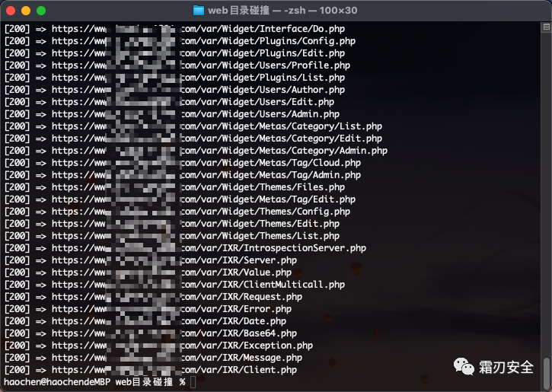The image size is (552, 392).
Task: Click the IXR/Client.php URL line
Action: tap(151, 370)
